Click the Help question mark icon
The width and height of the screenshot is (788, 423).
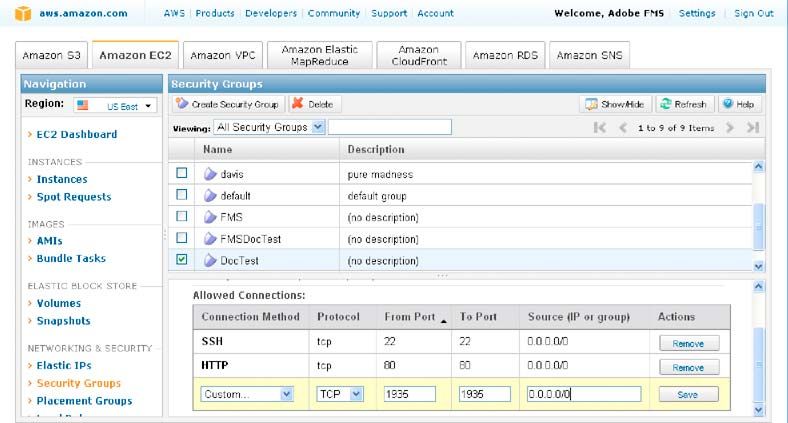pos(728,104)
